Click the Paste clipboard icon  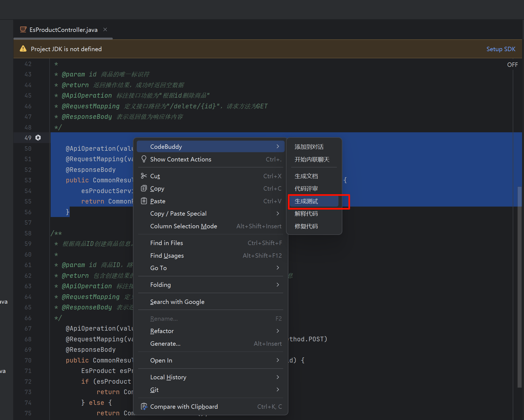coord(144,201)
